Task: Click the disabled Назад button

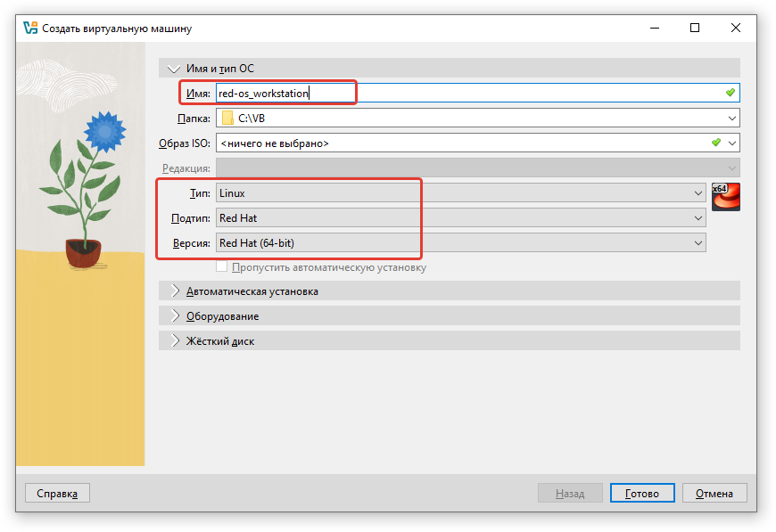Action: click(570, 493)
